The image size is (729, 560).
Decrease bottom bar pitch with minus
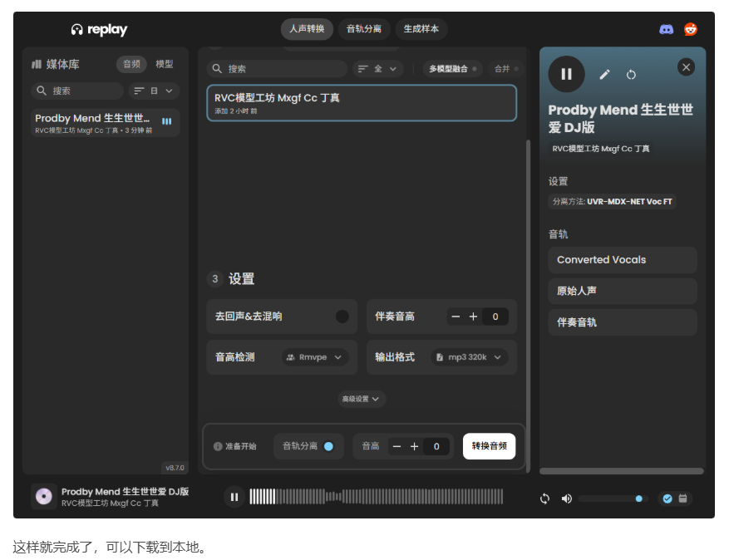click(397, 446)
